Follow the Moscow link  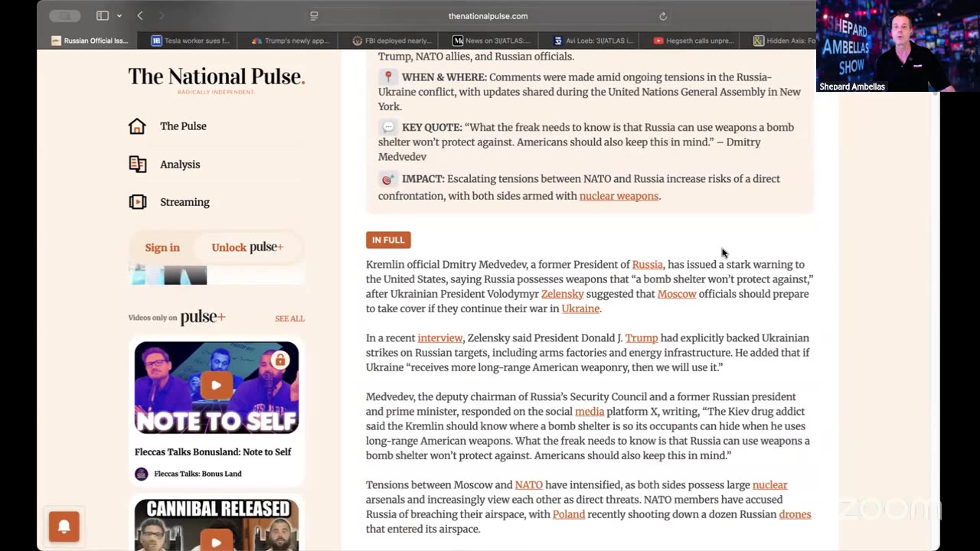coord(677,294)
